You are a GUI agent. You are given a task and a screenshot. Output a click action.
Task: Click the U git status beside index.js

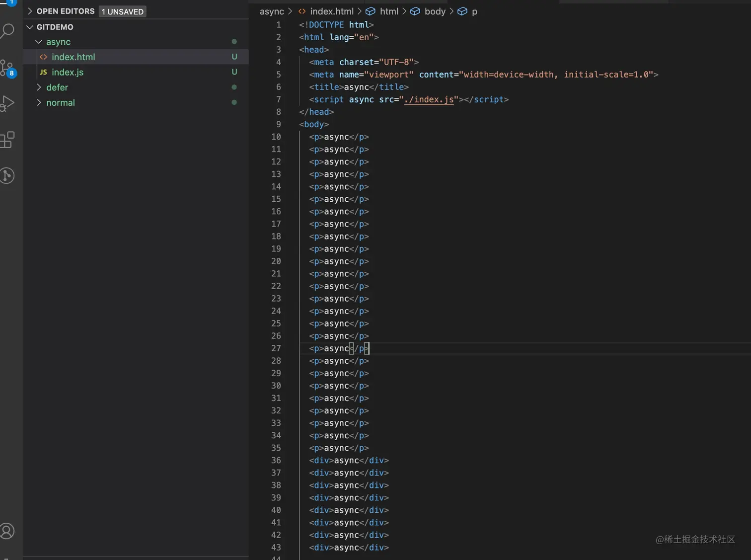point(234,72)
